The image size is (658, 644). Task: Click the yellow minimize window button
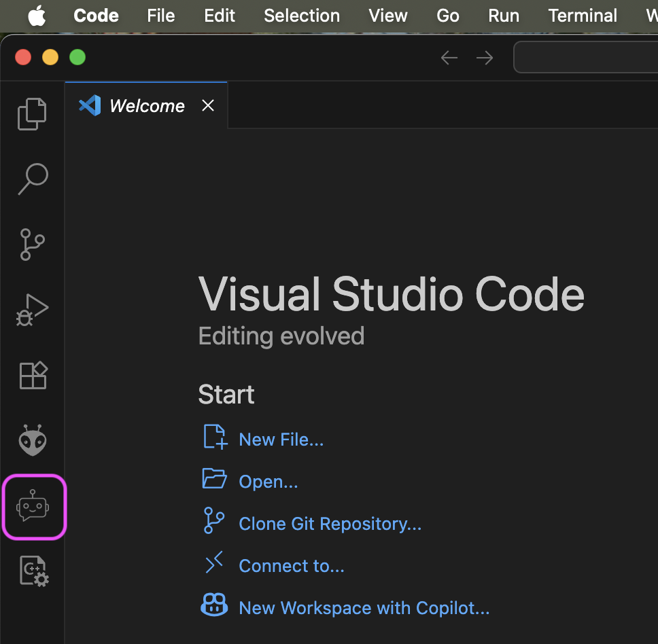click(50, 57)
